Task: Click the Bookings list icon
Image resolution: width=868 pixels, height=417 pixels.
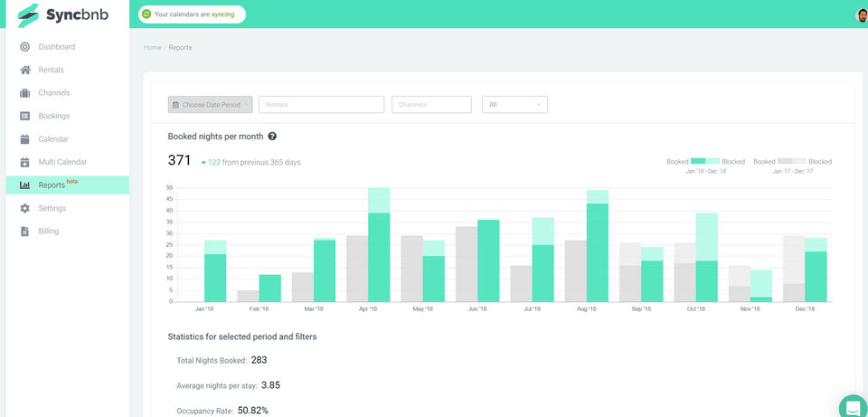Action: 25,117
